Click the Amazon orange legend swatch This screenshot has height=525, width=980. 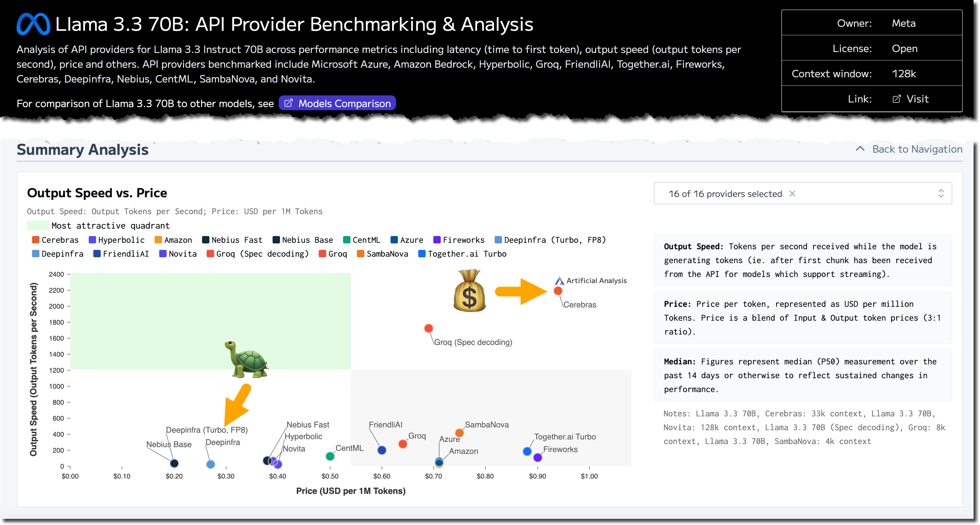[158, 240]
